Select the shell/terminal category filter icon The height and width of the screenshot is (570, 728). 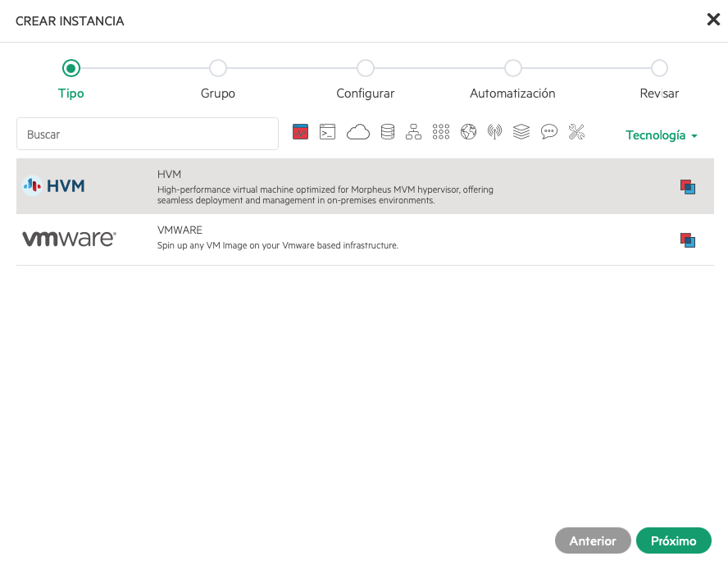pyautogui.click(x=327, y=131)
